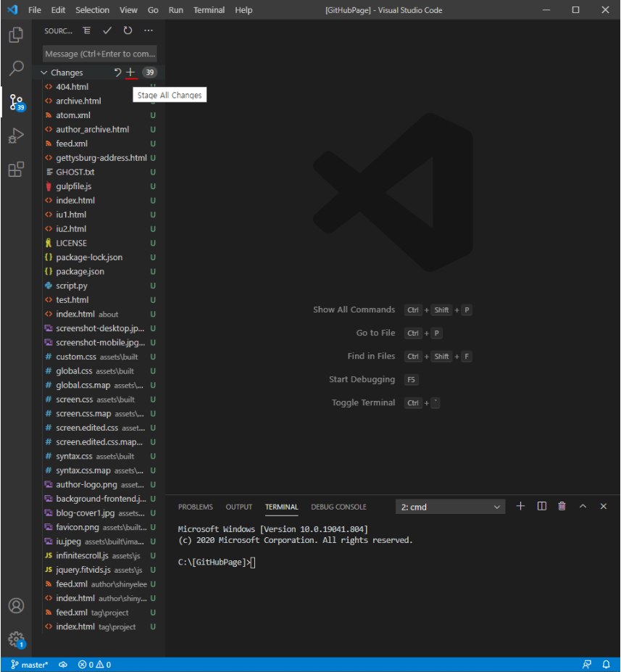The image size is (621, 672).
Task: Open the Run menu
Action: 175,10
